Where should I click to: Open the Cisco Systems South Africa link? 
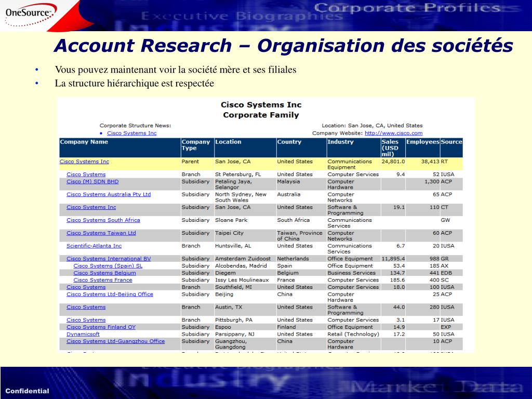(103, 220)
